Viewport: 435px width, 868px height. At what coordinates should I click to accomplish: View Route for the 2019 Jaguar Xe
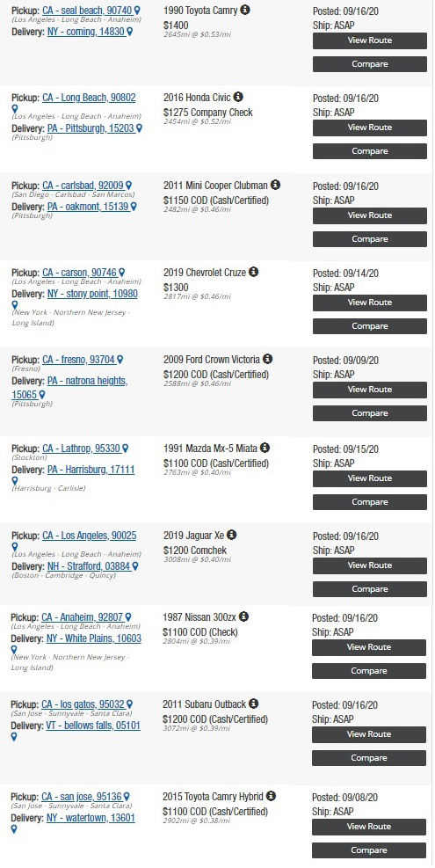click(370, 565)
